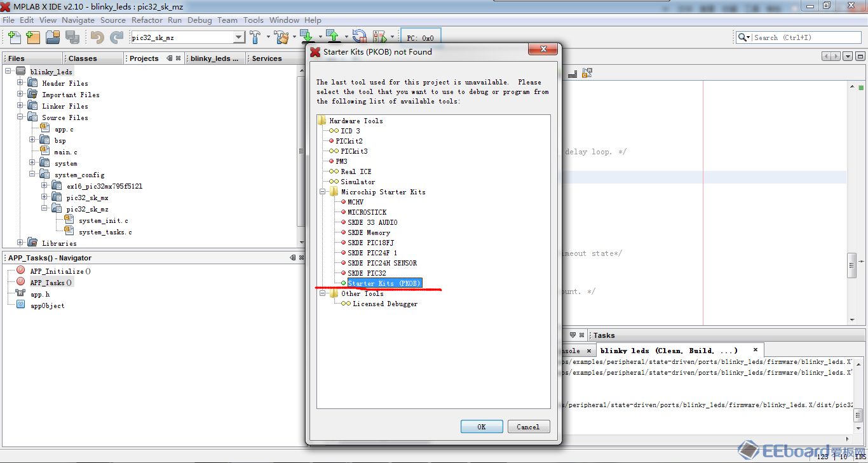The height and width of the screenshot is (463, 868).
Task: Close the Starter Kits not Found dialog
Action: point(543,50)
